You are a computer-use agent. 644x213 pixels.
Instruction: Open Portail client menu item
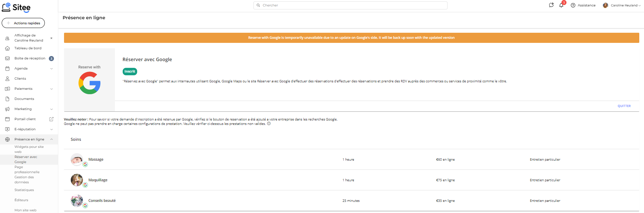(x=25, y=119)
